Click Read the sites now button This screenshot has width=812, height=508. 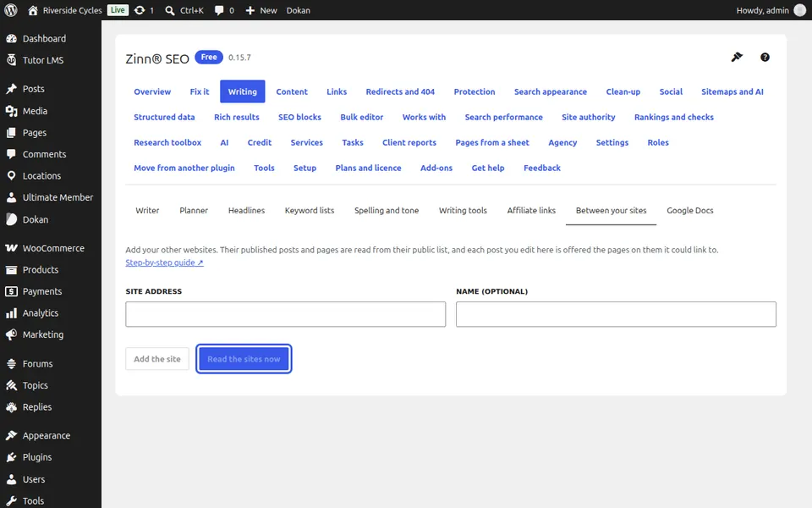[244, 359]
